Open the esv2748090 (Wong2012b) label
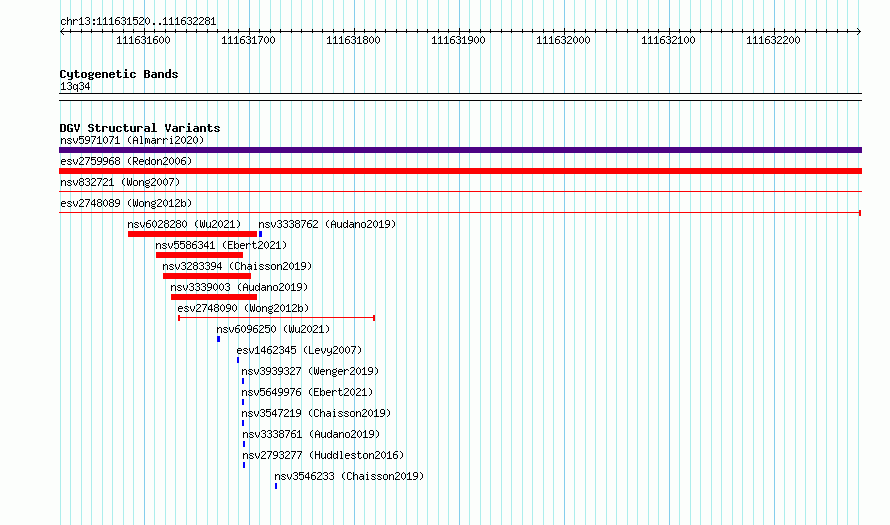 click(x=243, y=308)
